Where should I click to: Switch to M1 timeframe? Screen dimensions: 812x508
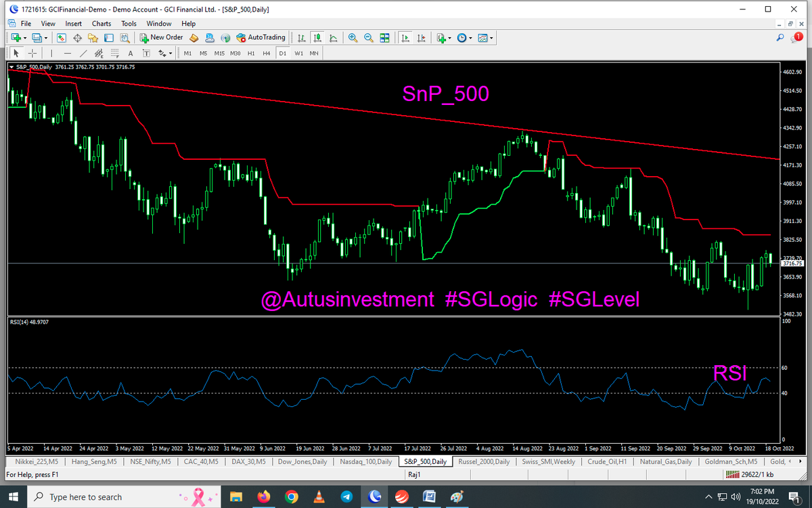coord(187,53)
